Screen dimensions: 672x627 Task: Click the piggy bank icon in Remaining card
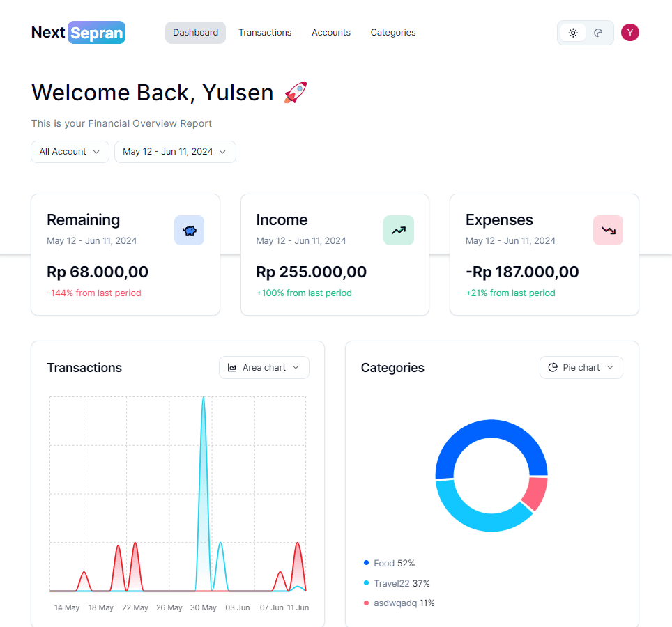tap(189, 231)
